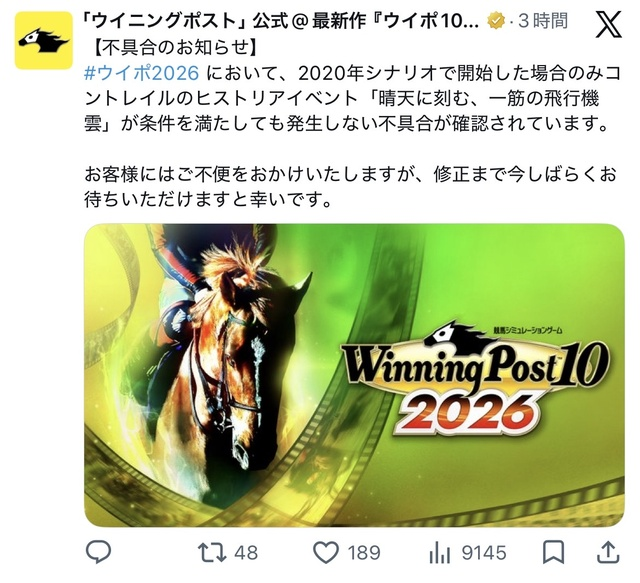Like the post with the heart icon
Screen dimensions: 640x583
click(326, 553)
